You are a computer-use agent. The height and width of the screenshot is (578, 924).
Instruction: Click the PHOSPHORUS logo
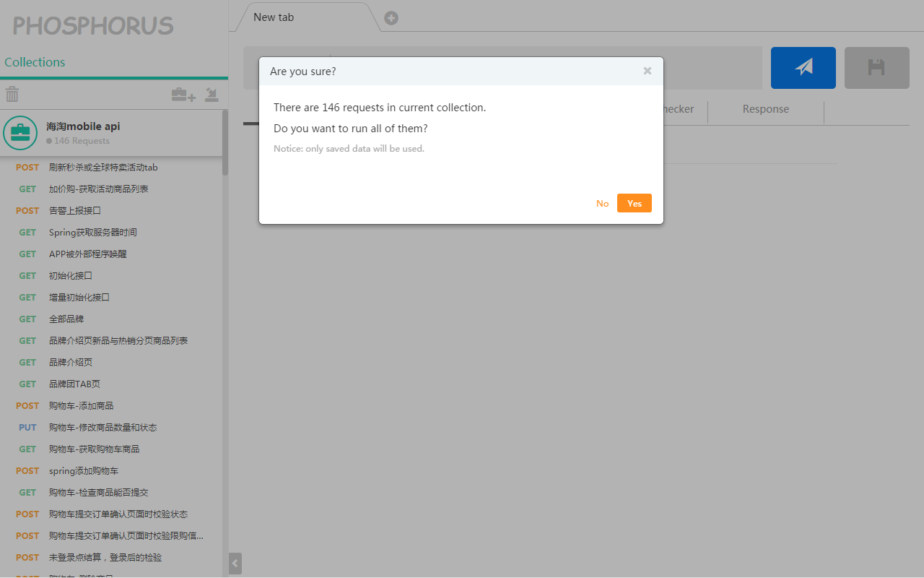tap(93, 26)
